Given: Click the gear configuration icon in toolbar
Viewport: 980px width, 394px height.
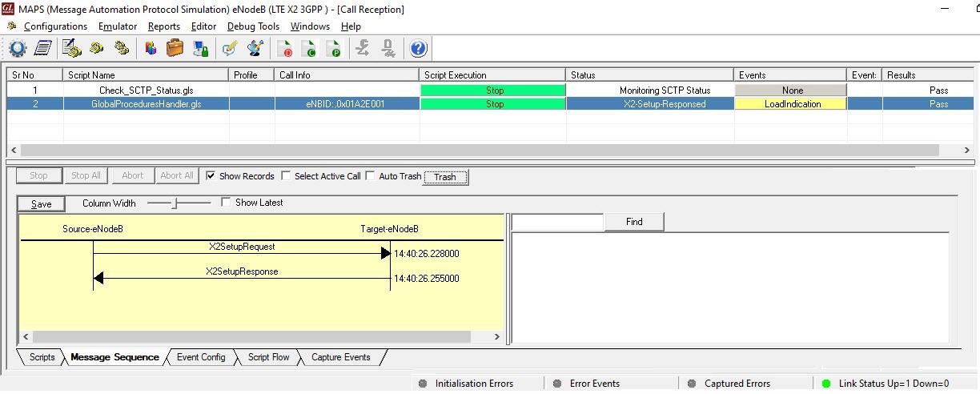Looking at the screenshot, I should pyautogui.click(x=17, y=49).
